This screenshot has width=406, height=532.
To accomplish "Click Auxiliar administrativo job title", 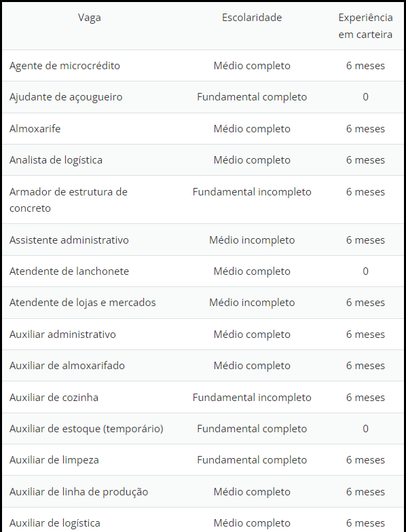I will tap(62, 334).
